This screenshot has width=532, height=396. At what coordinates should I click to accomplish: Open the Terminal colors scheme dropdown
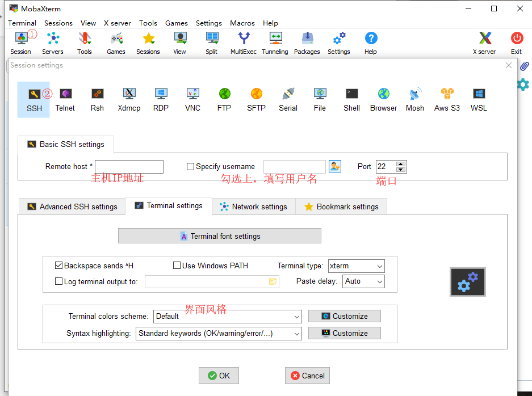[227, 317]
